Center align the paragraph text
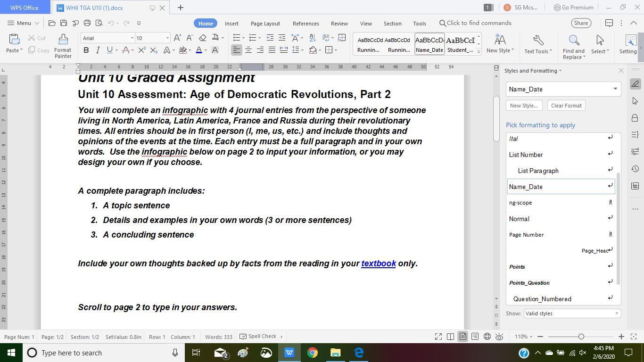Image resolution: width=644 pixels, height=362 pixels. [x=248, y=50]
